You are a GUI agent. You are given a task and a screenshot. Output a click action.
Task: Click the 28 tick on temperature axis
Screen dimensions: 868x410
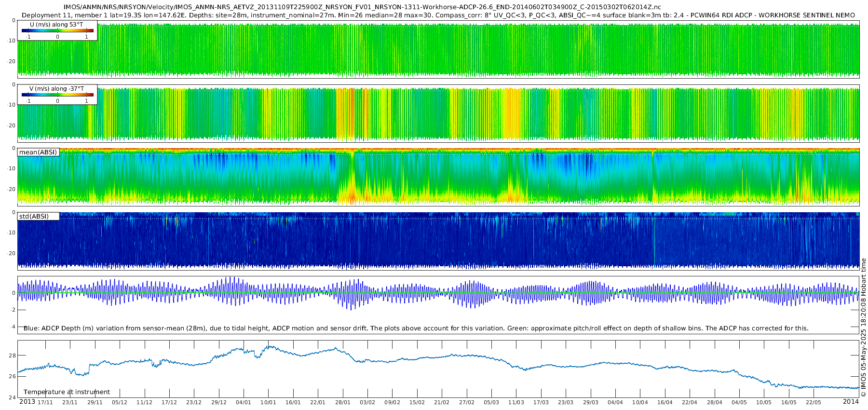[x=12, y=355]
